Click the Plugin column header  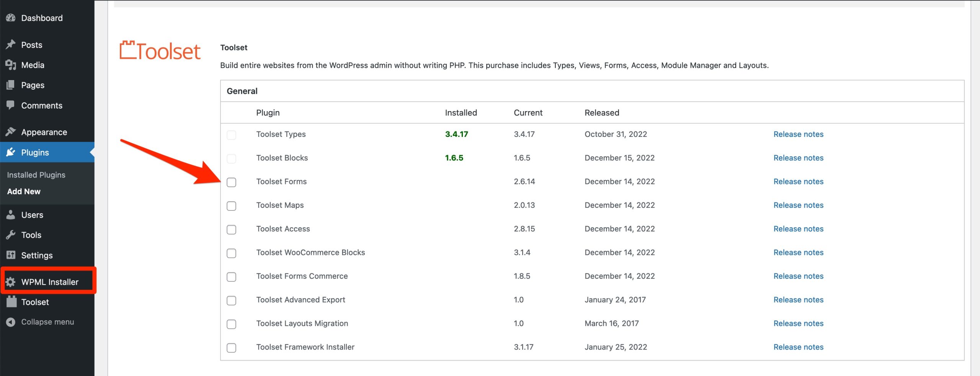coord(268,113)
